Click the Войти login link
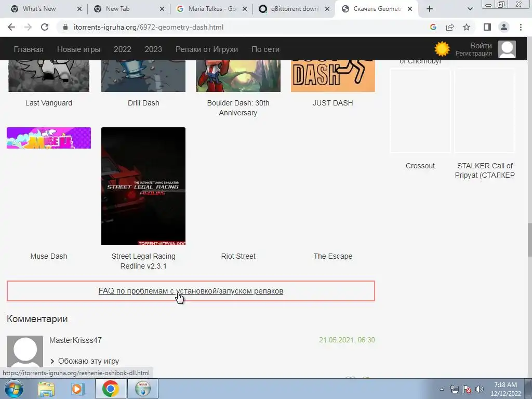 (481, 46)
